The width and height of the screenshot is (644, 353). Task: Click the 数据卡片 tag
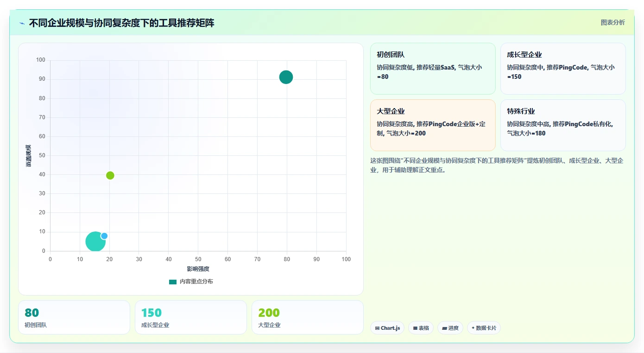click(484, 328)
